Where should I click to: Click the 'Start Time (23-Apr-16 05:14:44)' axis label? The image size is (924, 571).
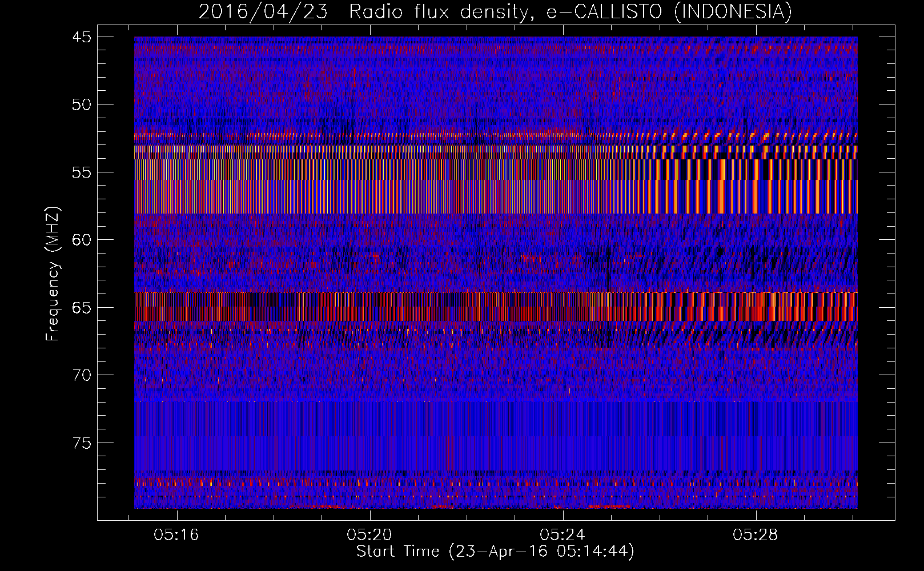tap(495, 552)
